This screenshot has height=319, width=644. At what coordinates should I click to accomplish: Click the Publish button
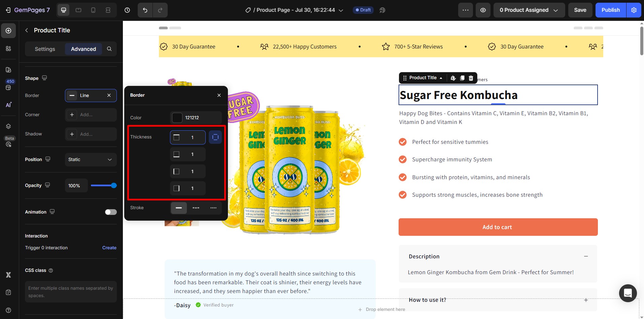(x=611, y=10)
